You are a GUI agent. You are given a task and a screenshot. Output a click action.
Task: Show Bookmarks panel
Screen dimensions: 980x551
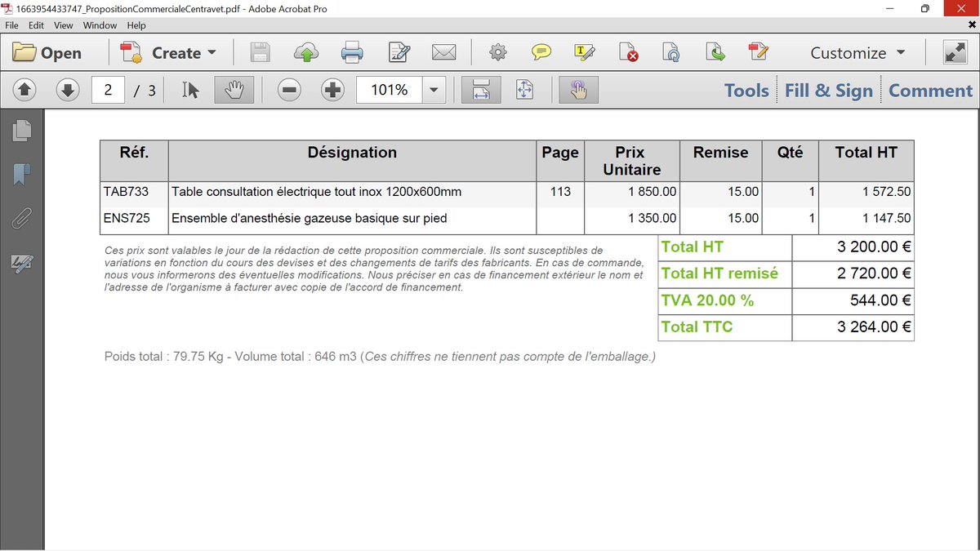pos(22,174)
